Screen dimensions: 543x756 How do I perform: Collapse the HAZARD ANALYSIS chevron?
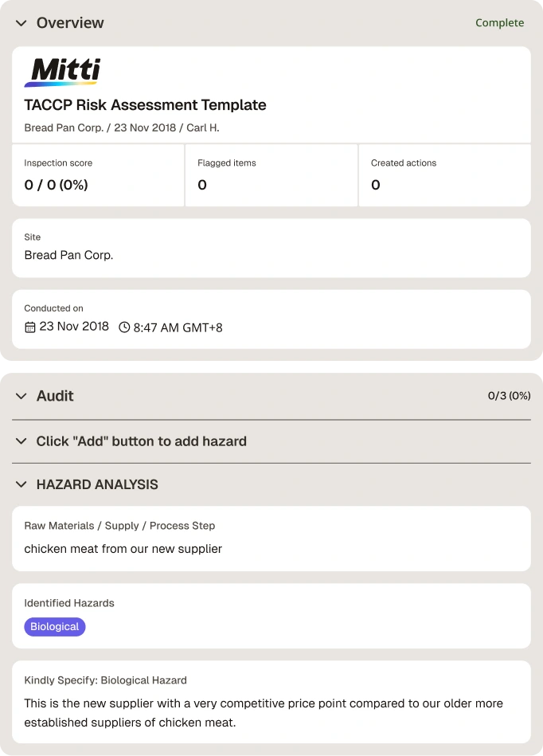[21, 484]
